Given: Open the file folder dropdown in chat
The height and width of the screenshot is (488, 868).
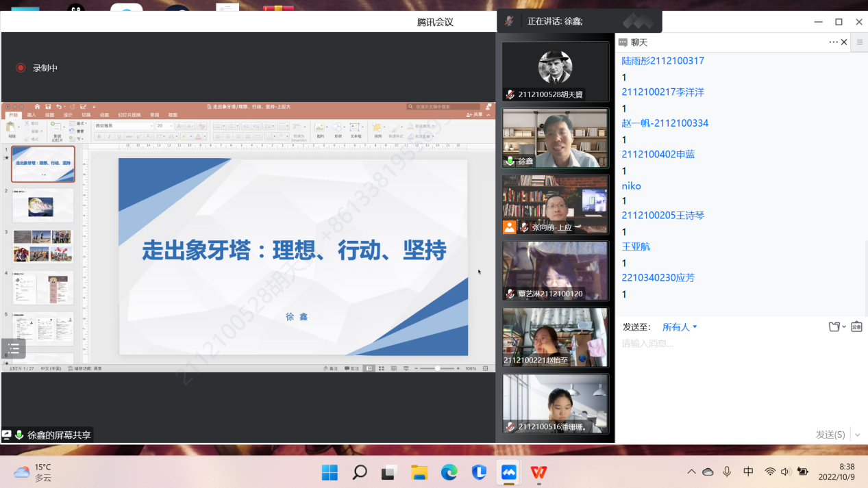Looking at the screenshot, I should (x=836, y=327).
